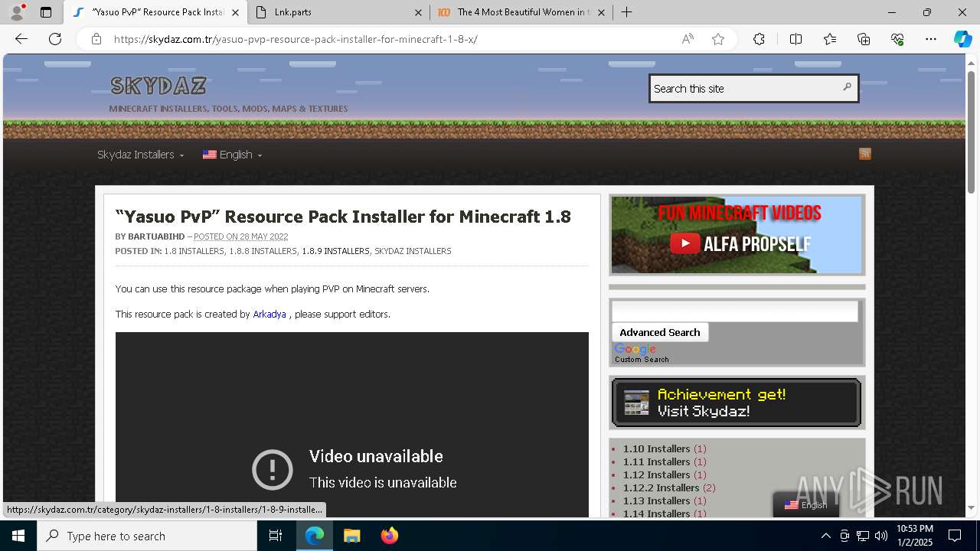Click the post title heading
This screenshot has width=980, height=551.
tap(343, 217)
